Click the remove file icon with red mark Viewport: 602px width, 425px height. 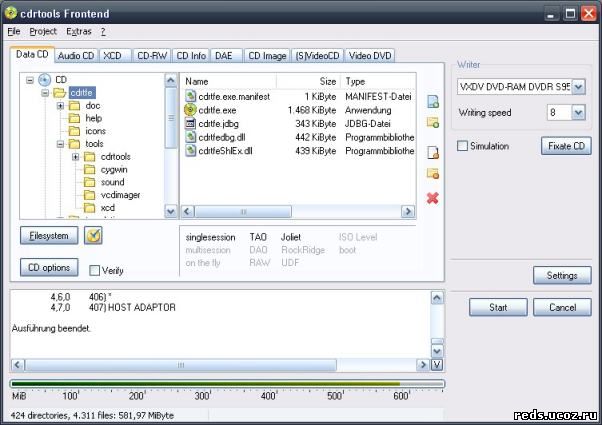(433, 152)
